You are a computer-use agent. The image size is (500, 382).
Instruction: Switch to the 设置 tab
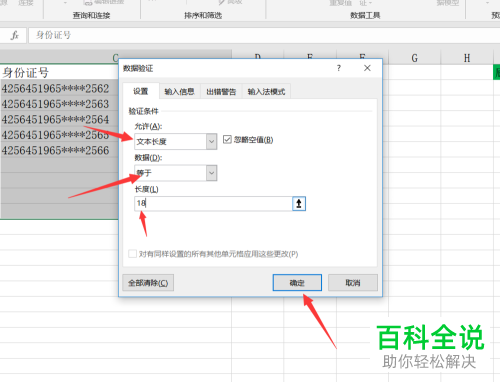[141, 91]
